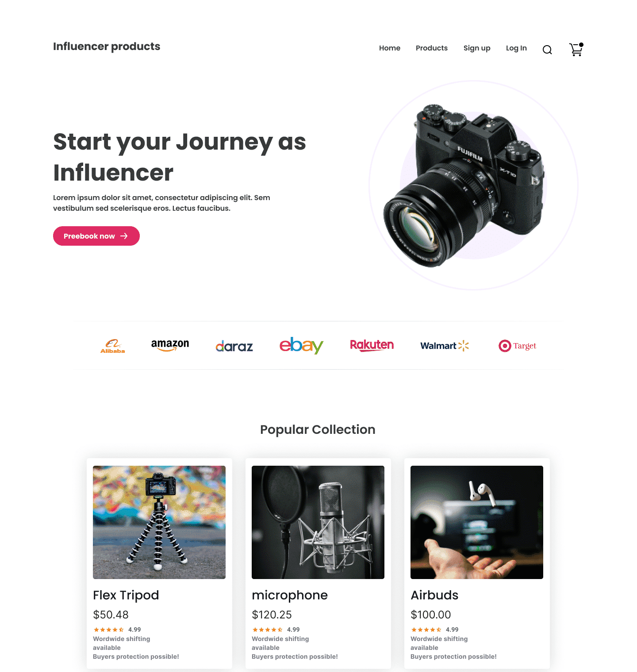The image size is (637, 672).
Task: Go to the Home menu item
Action: [x=390, y=48]
